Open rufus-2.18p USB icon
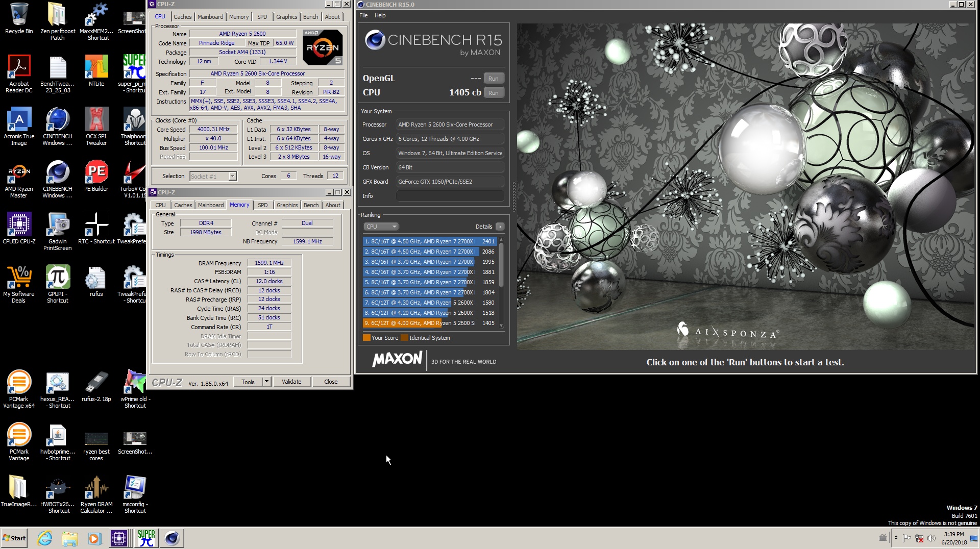980x549 pixels. point(96,386)
